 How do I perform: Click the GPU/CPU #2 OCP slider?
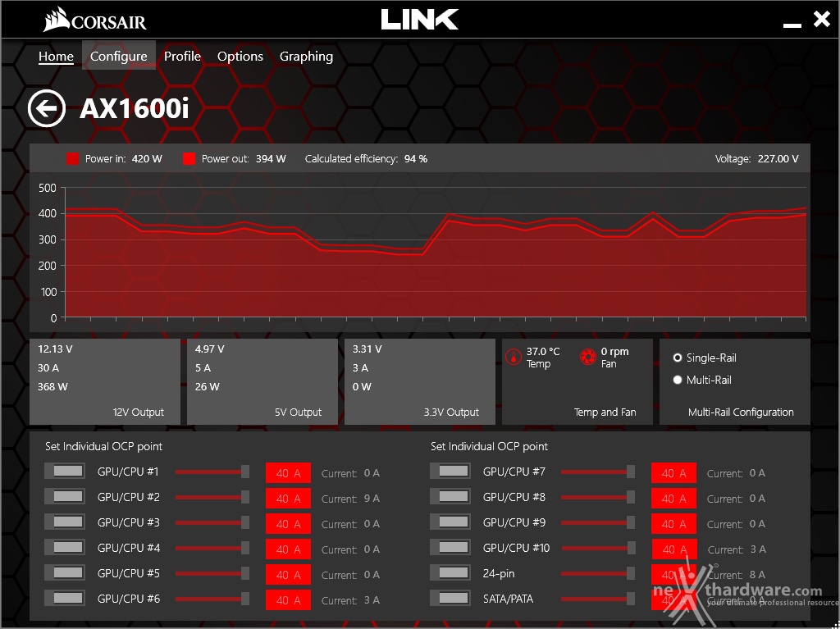(212, 497)
